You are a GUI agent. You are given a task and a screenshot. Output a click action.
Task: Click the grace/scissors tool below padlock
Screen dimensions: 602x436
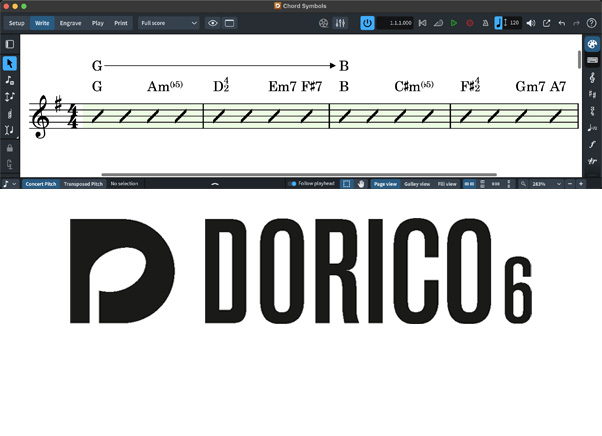point(10,164)
